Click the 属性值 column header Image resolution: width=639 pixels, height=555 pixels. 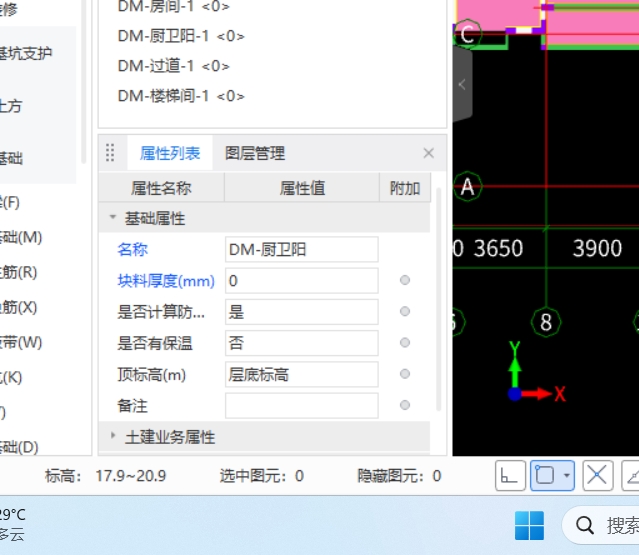click(302, 188)
